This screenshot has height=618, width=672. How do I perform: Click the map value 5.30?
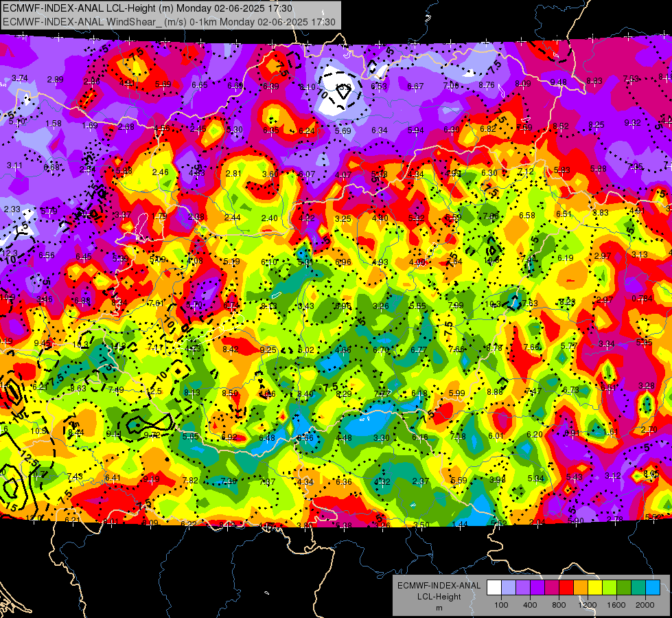click(235, 130)
